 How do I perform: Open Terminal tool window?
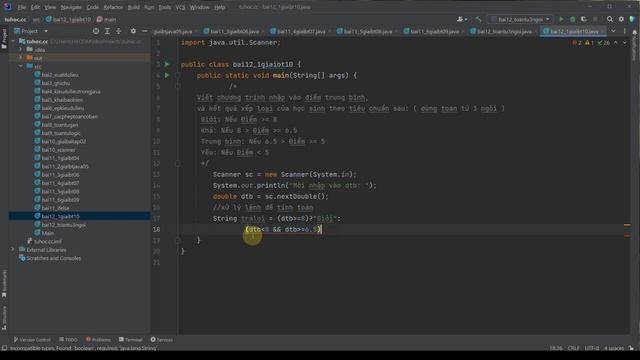pyautogui.click(x=131, y=340)
